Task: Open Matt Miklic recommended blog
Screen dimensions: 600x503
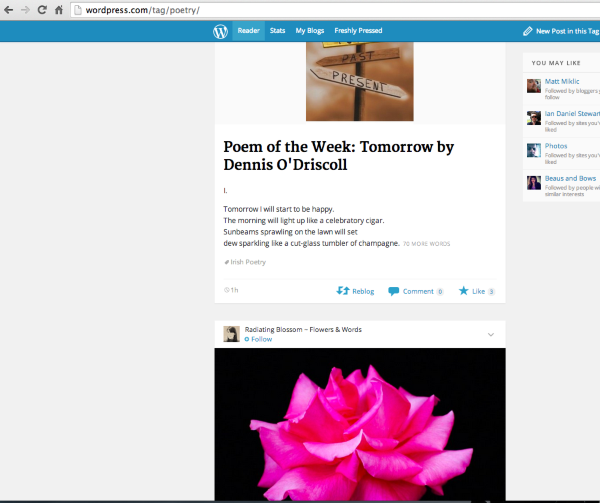Action: tap(562, 81)
